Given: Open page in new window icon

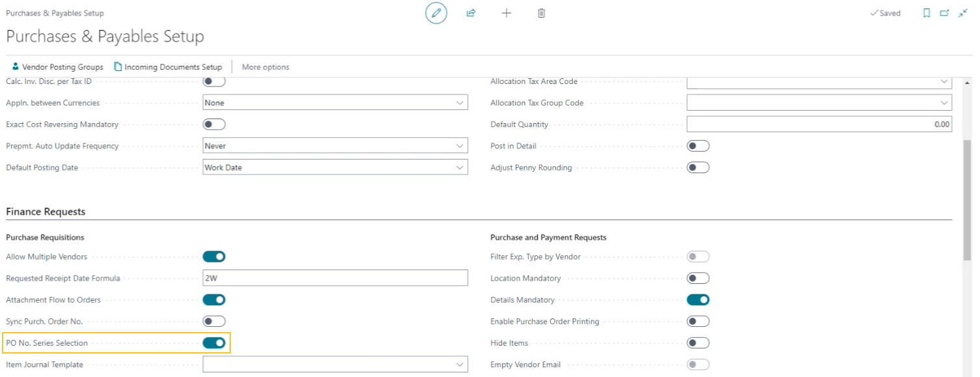Looking at the screenshot, I should (944, 13).
